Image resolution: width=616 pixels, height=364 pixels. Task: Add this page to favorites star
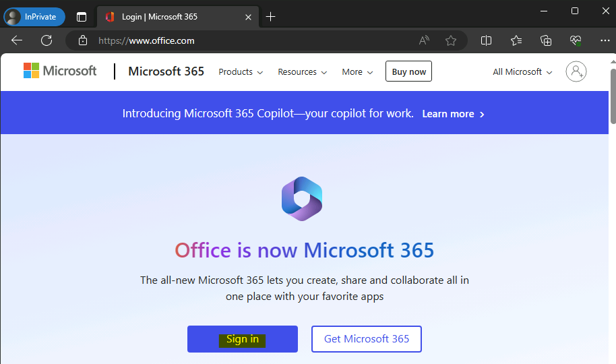coord(451,40)
